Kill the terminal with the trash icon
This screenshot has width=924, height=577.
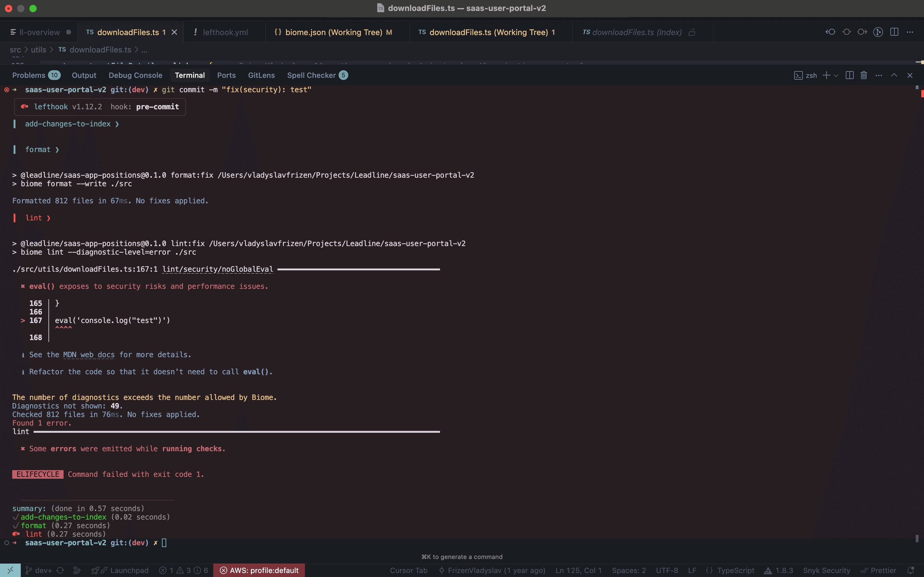click(x=863, y=75)
